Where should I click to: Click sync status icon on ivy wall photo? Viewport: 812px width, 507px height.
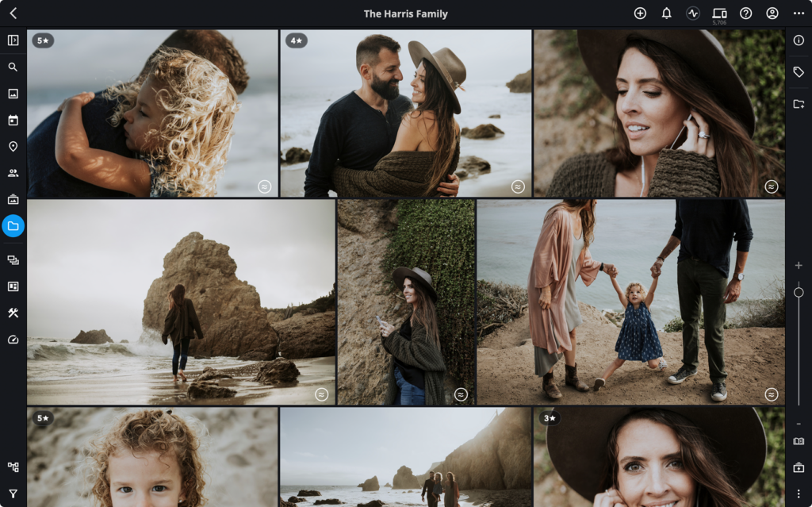(461, 394)
